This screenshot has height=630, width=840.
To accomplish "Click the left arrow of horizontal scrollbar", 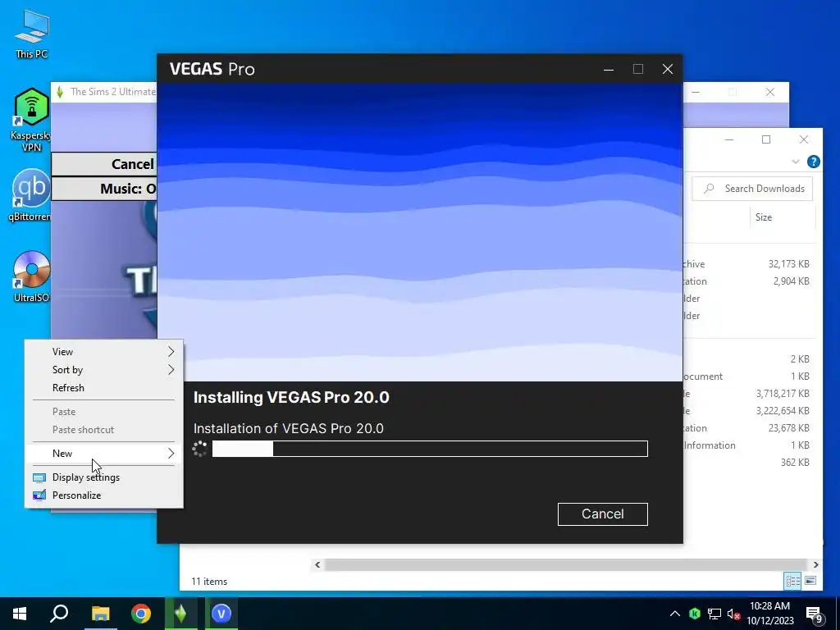I will 317,564.
